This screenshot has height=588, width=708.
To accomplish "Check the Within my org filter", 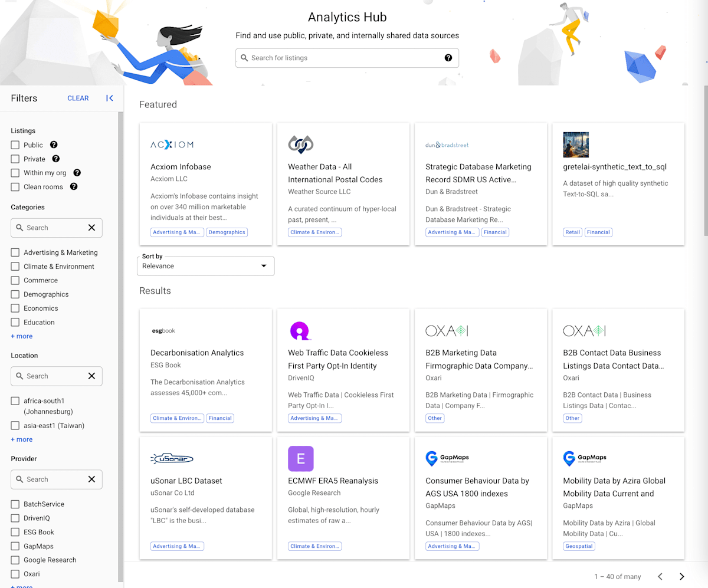I will coord(15,173).
